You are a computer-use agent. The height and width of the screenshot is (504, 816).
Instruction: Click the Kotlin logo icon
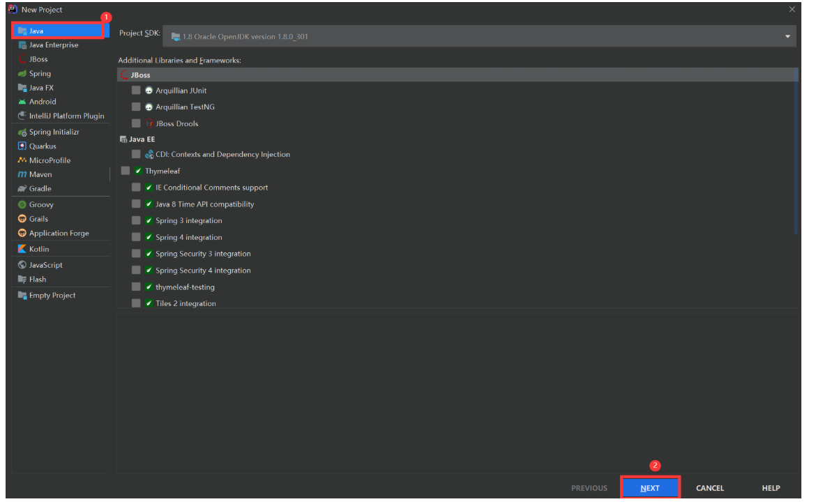(22, 249)
